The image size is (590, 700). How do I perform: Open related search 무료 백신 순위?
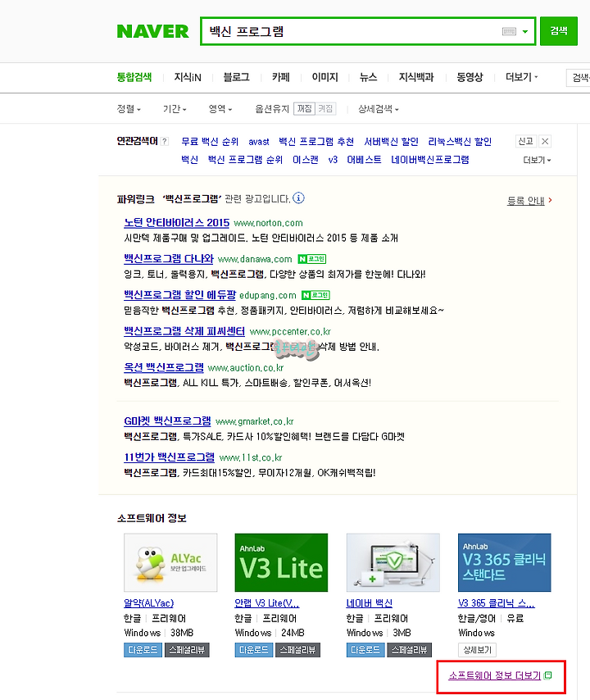point(210,142)
